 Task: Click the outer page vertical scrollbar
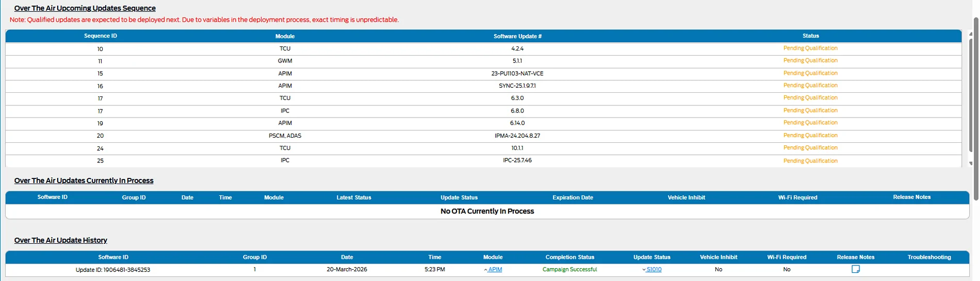point(976,108)
